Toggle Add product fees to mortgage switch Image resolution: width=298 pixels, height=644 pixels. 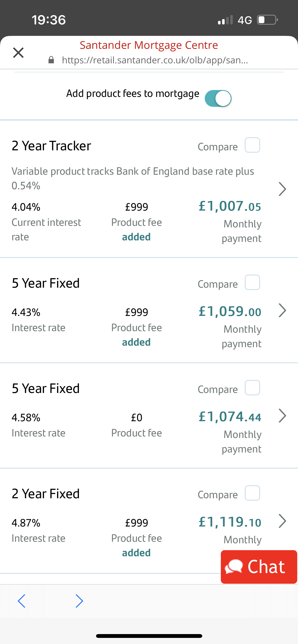[x=218, y=98]
